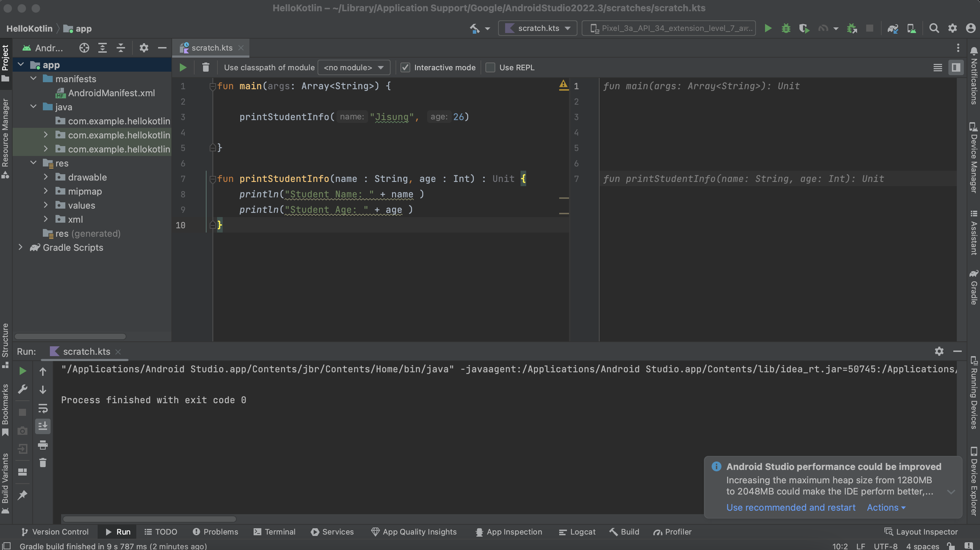The image size is (980, 550).
Task: Click the Actions link in performance notification
Action: point(884,507)
